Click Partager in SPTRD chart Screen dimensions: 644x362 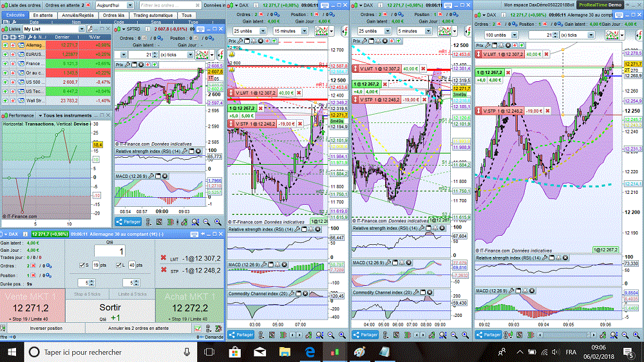pos(128,222)
